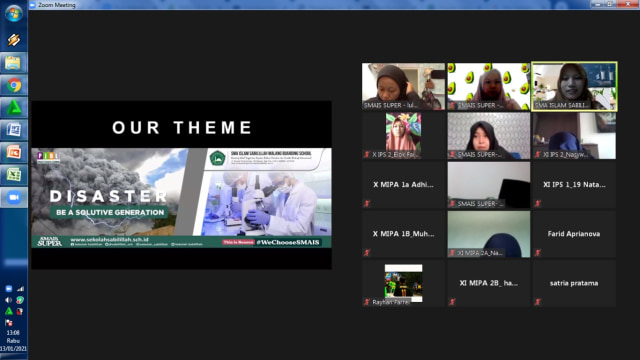Click the Zoom icon in system tray
The image size is (640, 360).
click(9, 289)
